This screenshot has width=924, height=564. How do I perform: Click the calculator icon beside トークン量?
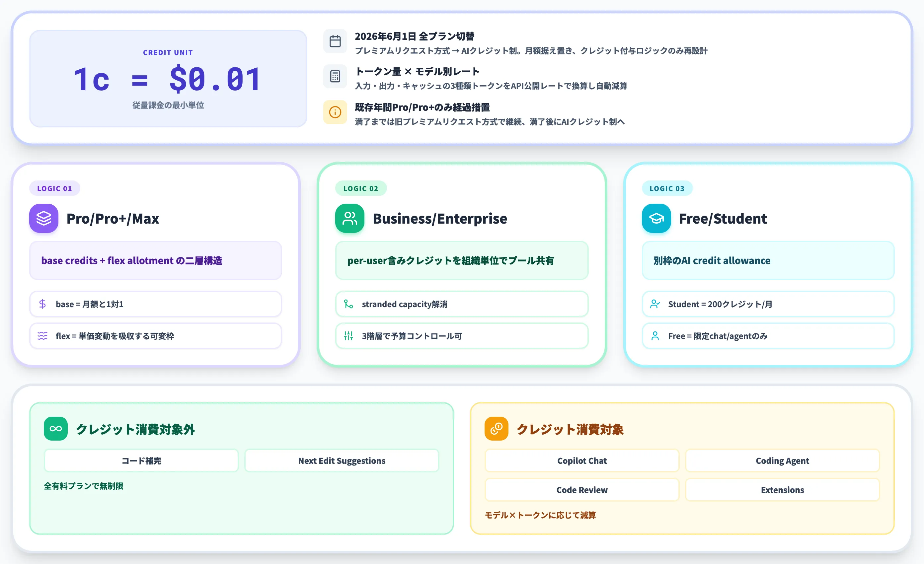[x=335, y=76]
